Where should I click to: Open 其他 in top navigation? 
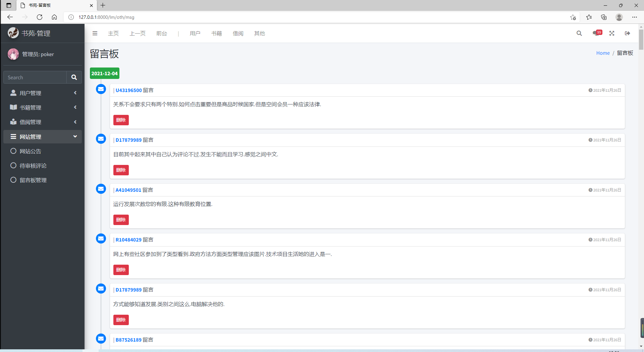pos(260,33)
